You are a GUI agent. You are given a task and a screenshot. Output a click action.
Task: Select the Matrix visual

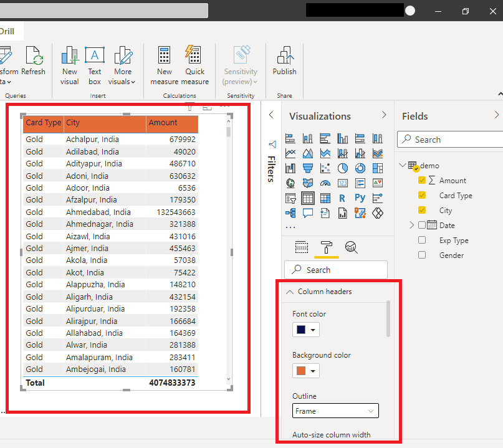click(x=325, y=198)
